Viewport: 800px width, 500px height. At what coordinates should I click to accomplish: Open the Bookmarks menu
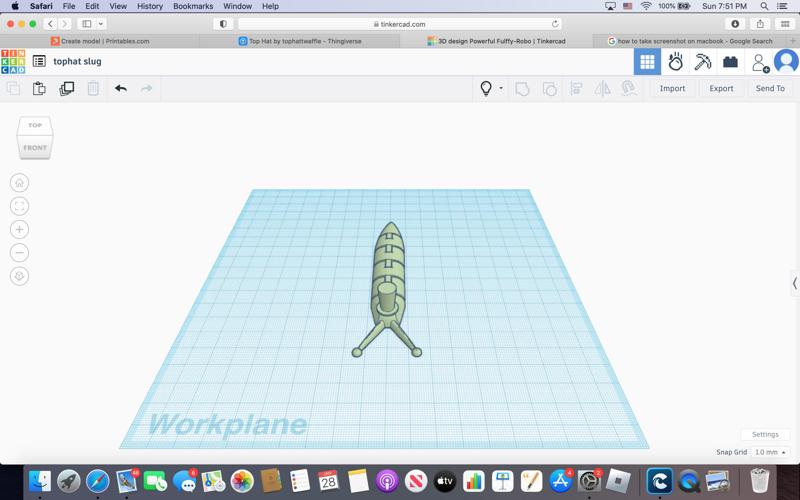193,6
